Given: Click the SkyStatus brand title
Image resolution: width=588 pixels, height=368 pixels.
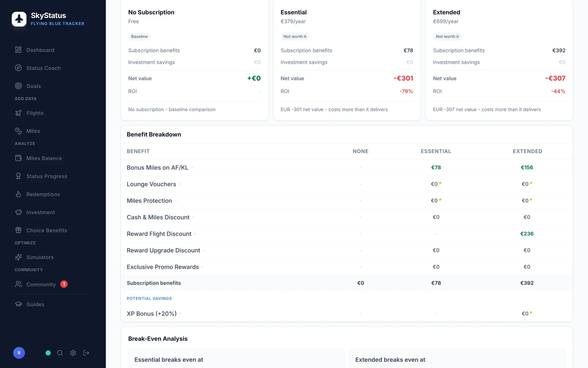Looking at the screenshot, I should click(49, 15).
